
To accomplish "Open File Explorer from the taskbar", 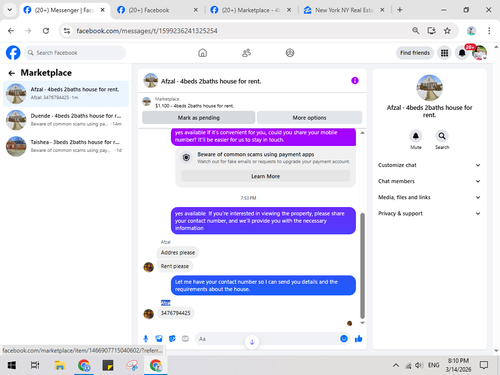I will [x=60, y=365].
